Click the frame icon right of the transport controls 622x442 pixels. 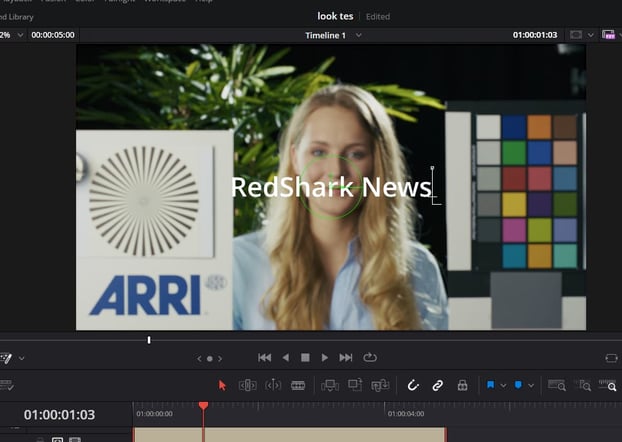click(611, 358)
